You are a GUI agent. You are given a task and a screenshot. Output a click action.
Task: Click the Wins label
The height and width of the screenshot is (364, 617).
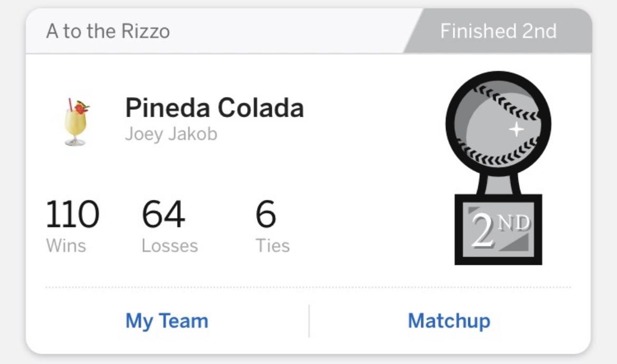[66, 245]
